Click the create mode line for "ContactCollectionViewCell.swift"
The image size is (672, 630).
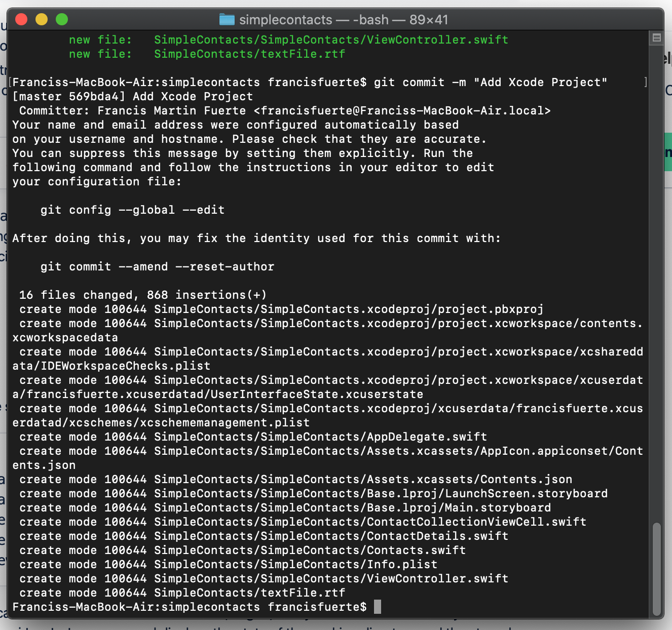point(303,522)
